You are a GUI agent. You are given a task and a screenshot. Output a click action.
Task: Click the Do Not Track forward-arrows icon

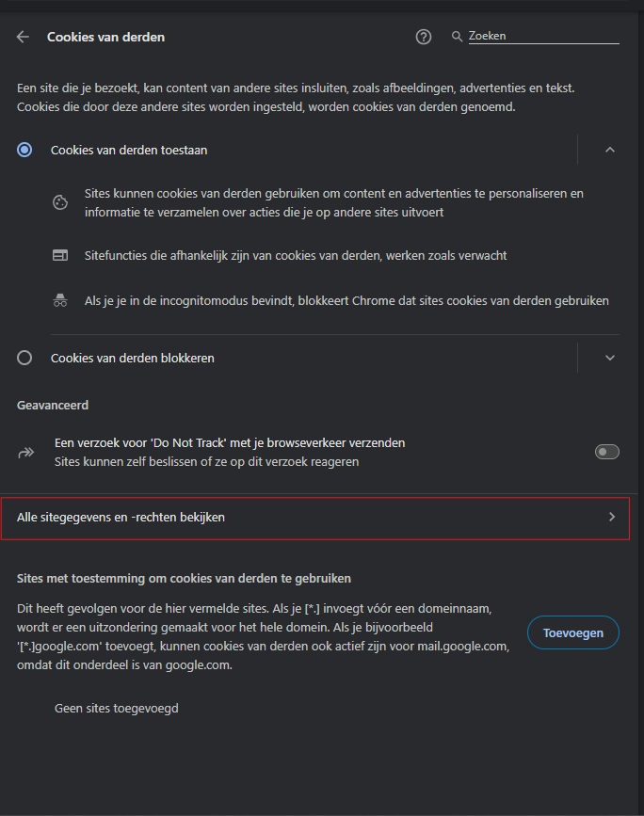[x=26, y=452]
